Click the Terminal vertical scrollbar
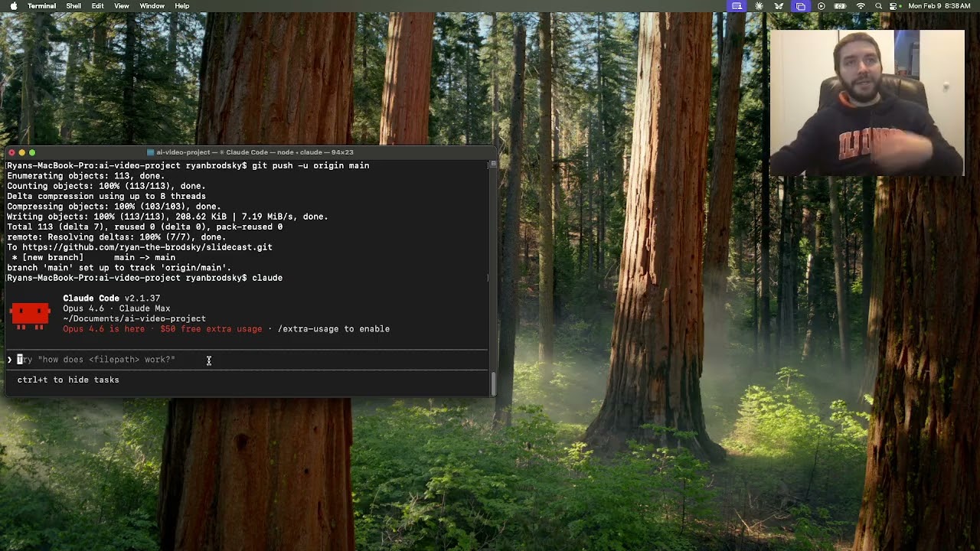The height and width of the screenshot is (551, 980). click(493, 383)
